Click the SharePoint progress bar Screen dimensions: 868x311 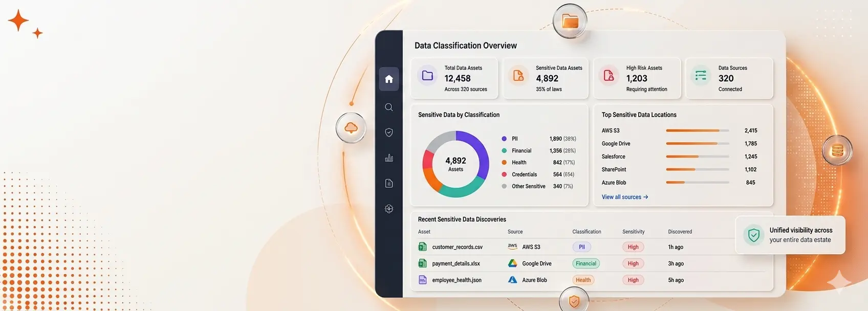point(698,169)
